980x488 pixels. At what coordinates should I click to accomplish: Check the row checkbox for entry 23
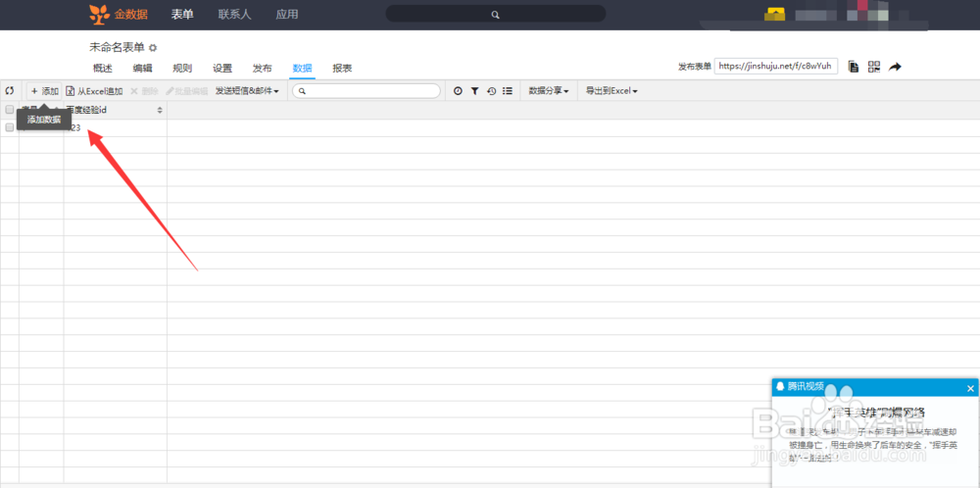tap(10, 127)
